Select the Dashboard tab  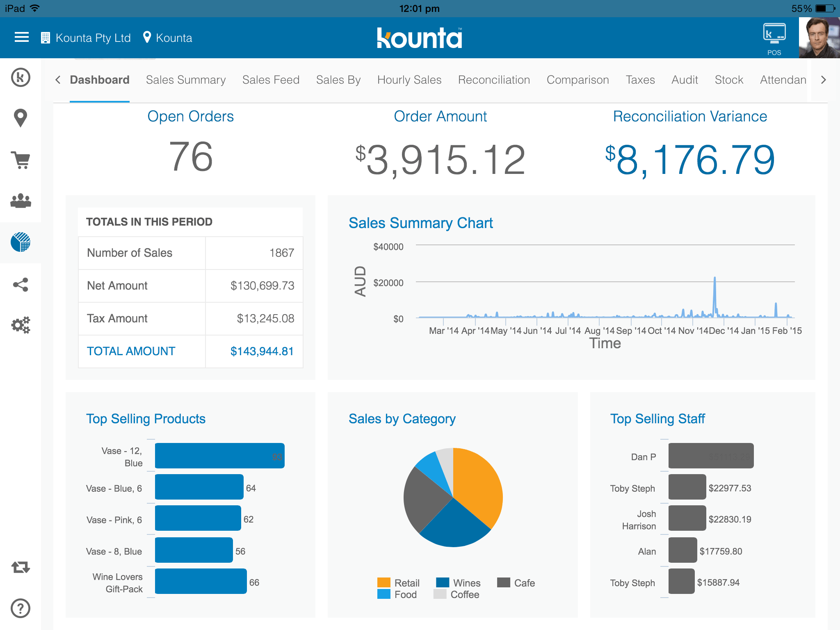coord(100,80)
